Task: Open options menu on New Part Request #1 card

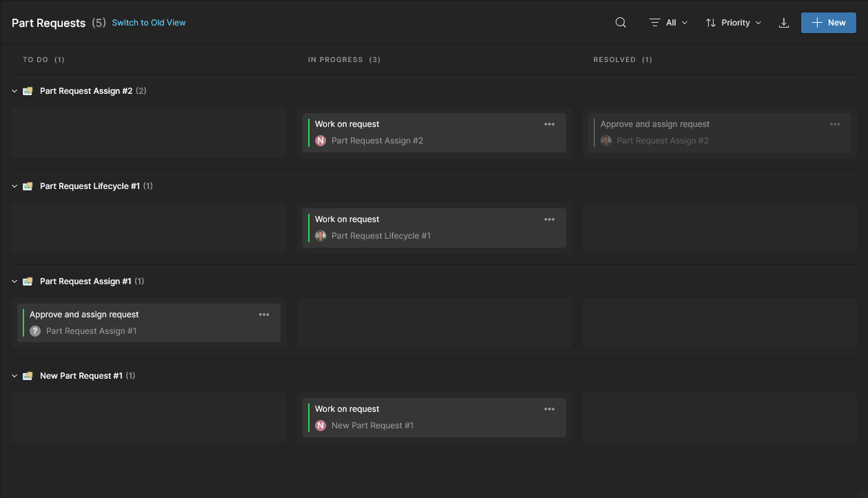Action: click(x=549, y=409)
